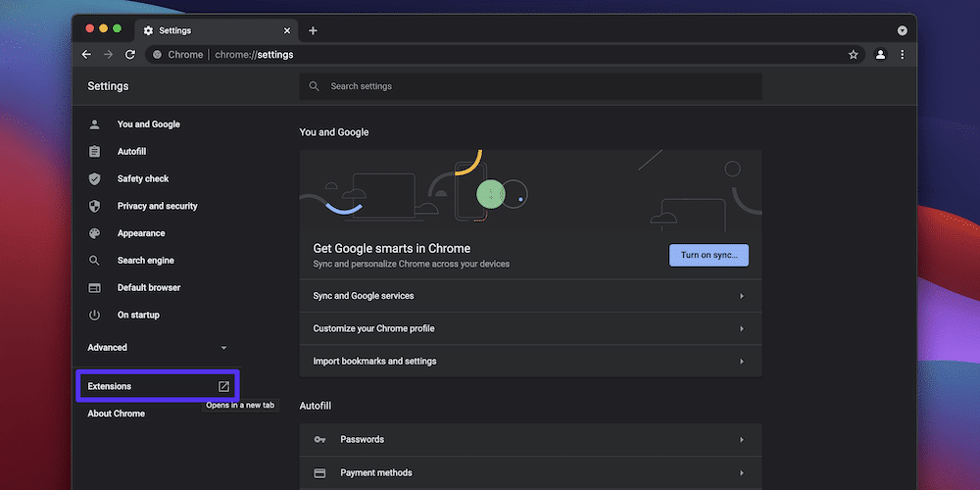The height and width of the screenshot is (490, 980).
Task: Reload the page with the refresh icon
Action: [x=130, y=54]
